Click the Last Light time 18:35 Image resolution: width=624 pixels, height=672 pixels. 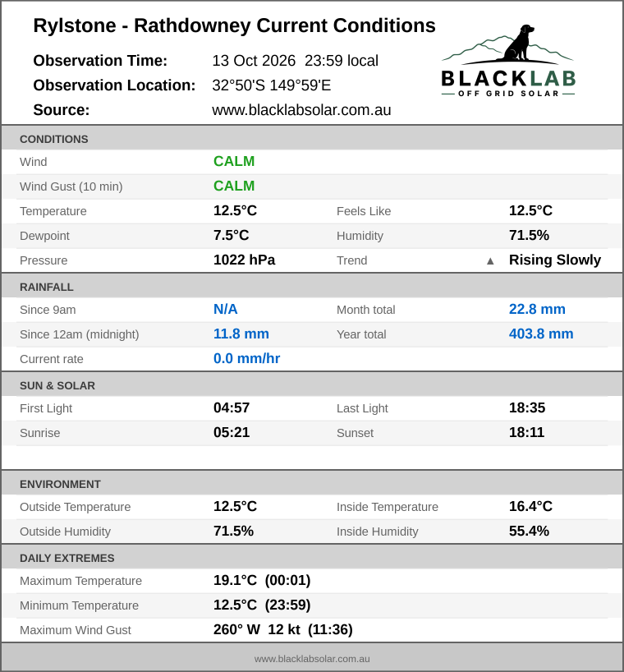pyautogui.click(x=527, y=407)
